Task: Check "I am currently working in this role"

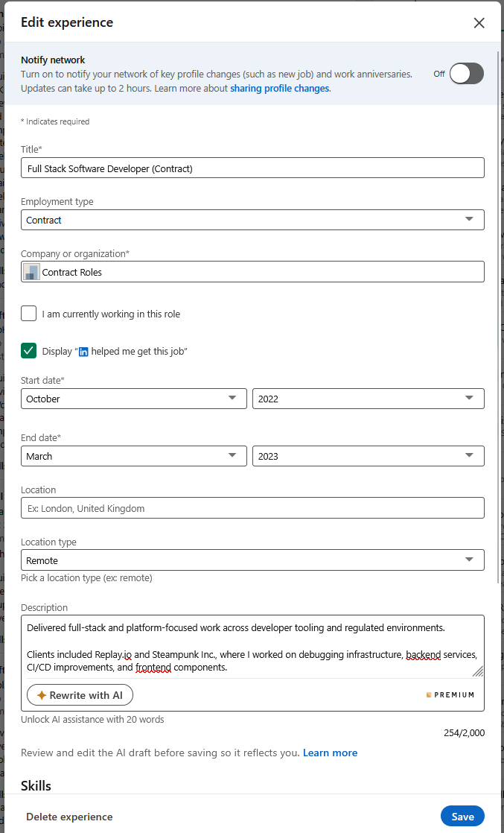Action: (x=29, y=314)
